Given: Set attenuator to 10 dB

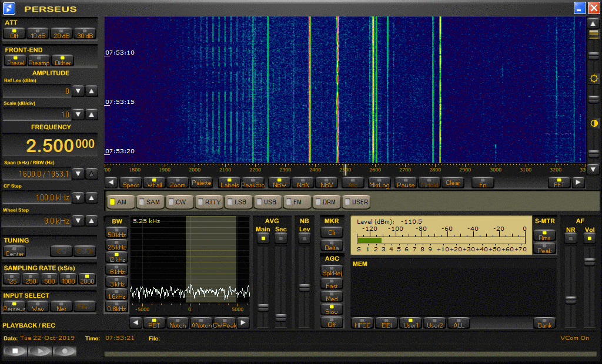Looking at the screenshot, I should (38, 33).
